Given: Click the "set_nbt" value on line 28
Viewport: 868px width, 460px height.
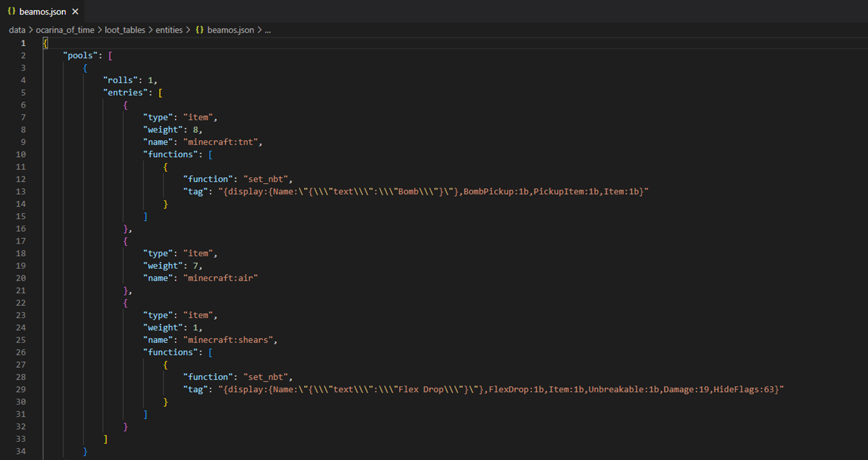Looking at the screenshot, I should coord(265,377).
